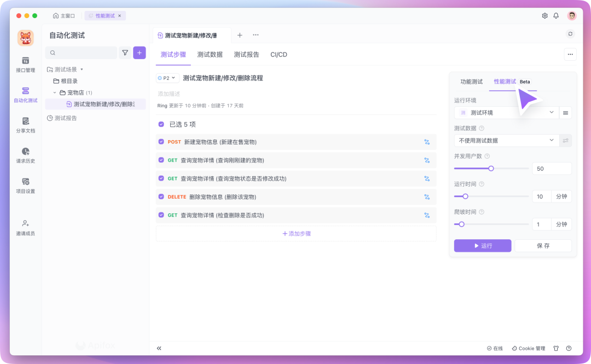Adjust the 运行时间 slider handle
591x364 pixels.
click(x=466, y=197)
